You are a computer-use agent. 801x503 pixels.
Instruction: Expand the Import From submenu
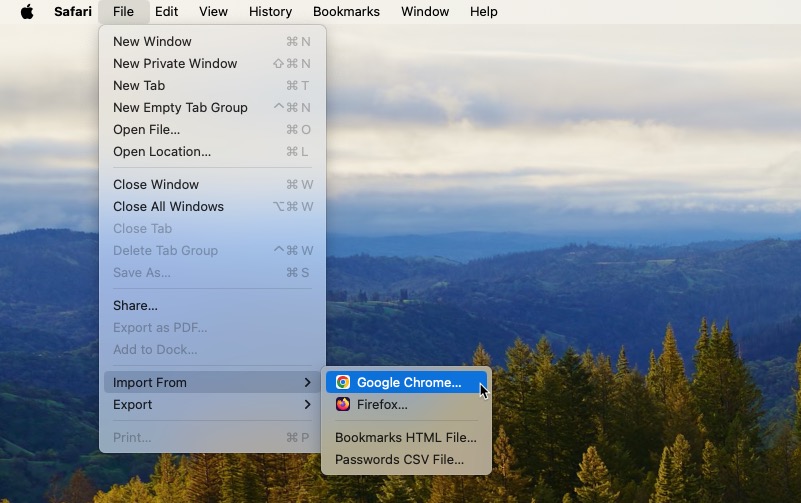pyautogui.click(x=213, y=382)
